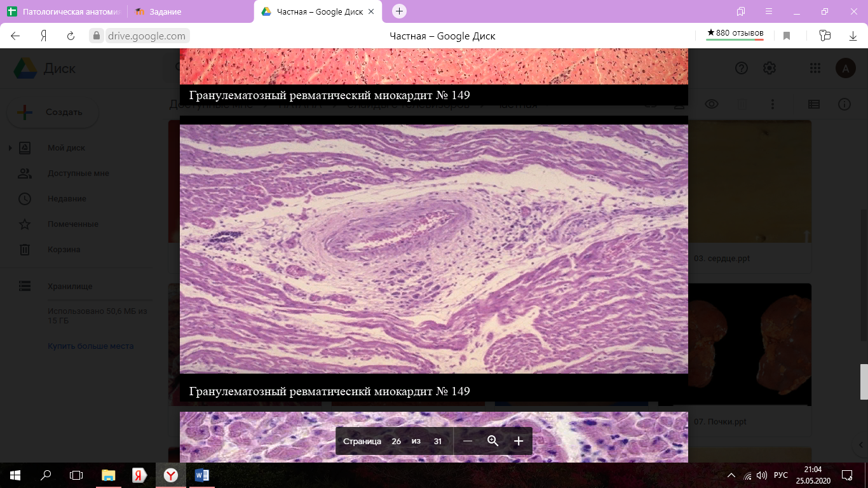Open browser main menu hamburger
868x488 pixels.
[x=769, y=11]
